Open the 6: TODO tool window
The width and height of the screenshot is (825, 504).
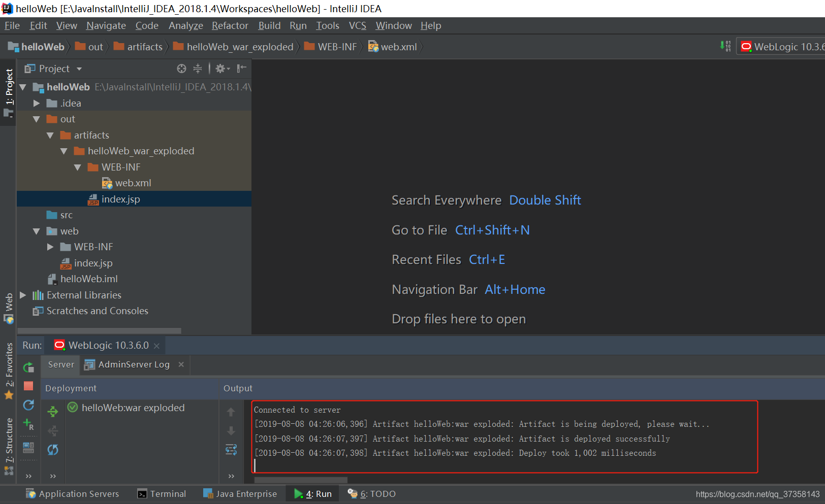[x=371, y=494]
